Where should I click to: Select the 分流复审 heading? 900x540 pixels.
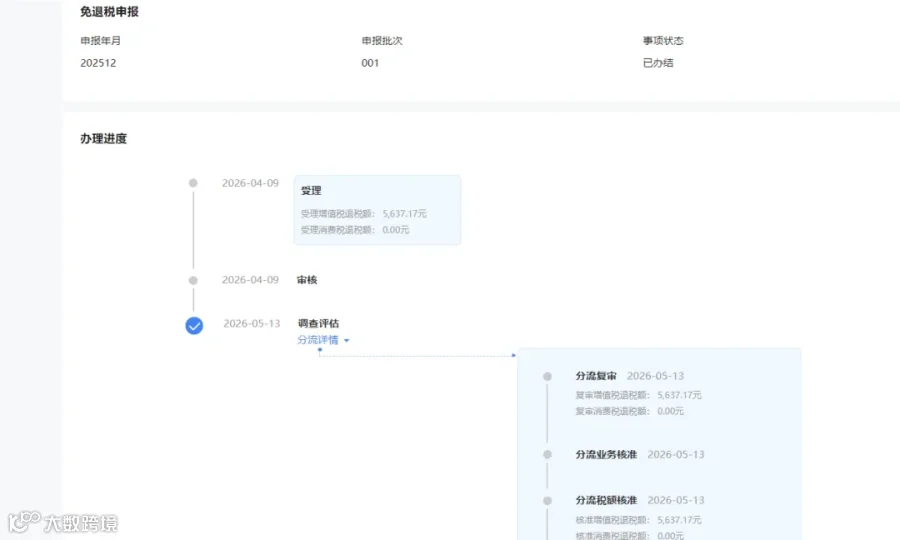(596, 376)
